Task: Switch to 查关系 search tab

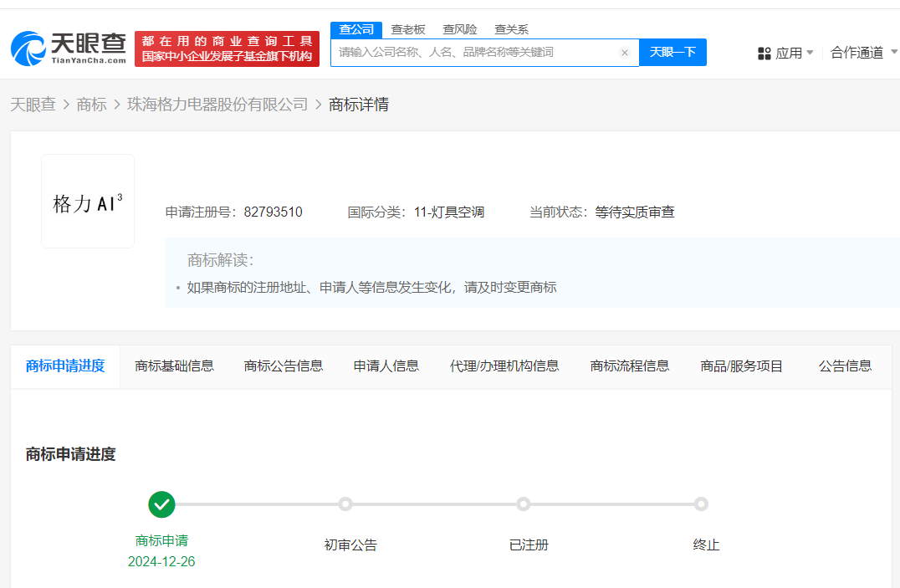Action: point(511,29)
